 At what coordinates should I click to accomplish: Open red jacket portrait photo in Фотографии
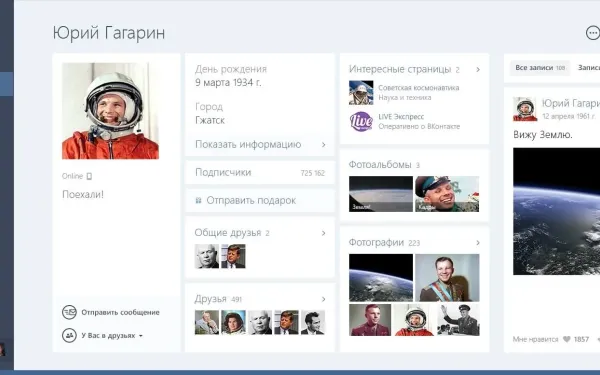pos(370,320)
